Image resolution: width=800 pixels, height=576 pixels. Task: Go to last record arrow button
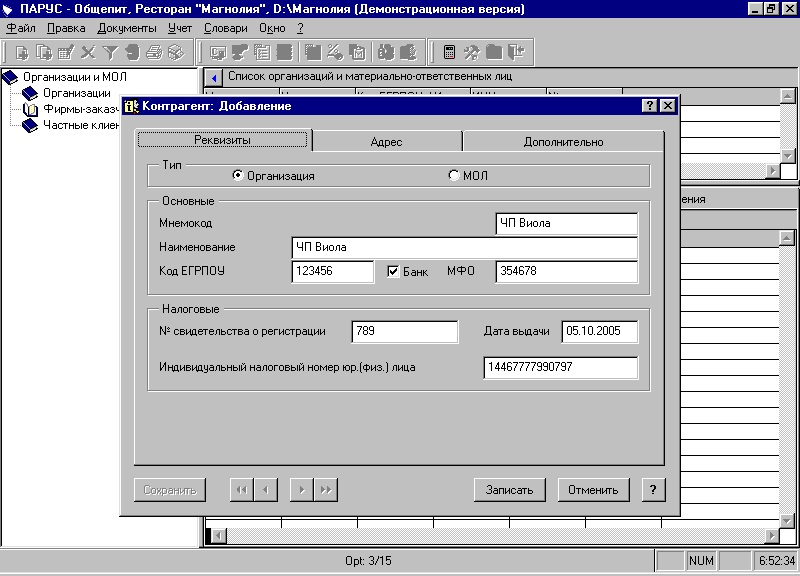pos(326,490)
